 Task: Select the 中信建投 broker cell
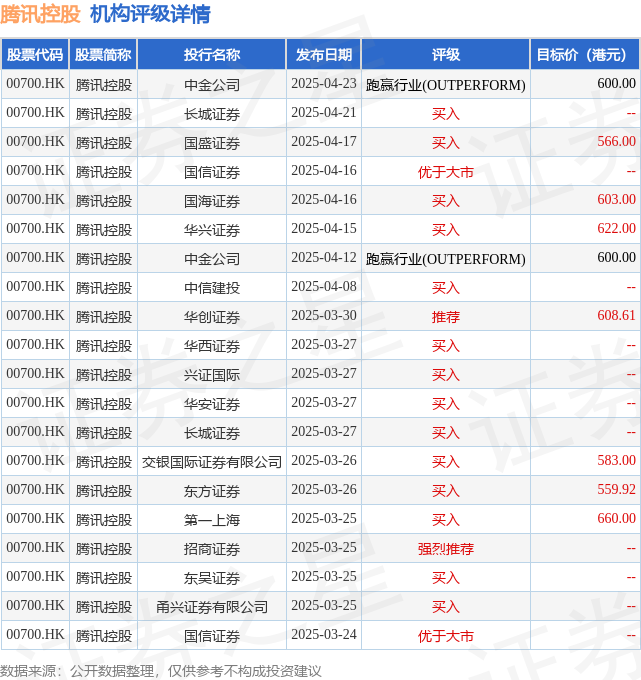(x=212, y=288)
